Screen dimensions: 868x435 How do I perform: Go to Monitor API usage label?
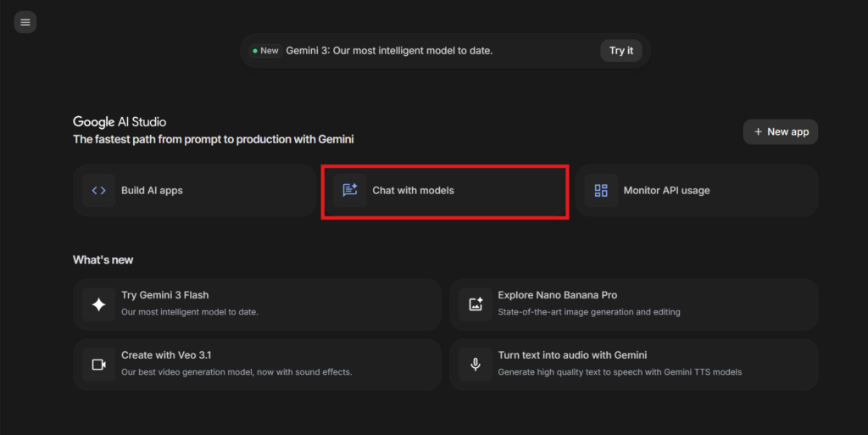(x=666, y=191)
